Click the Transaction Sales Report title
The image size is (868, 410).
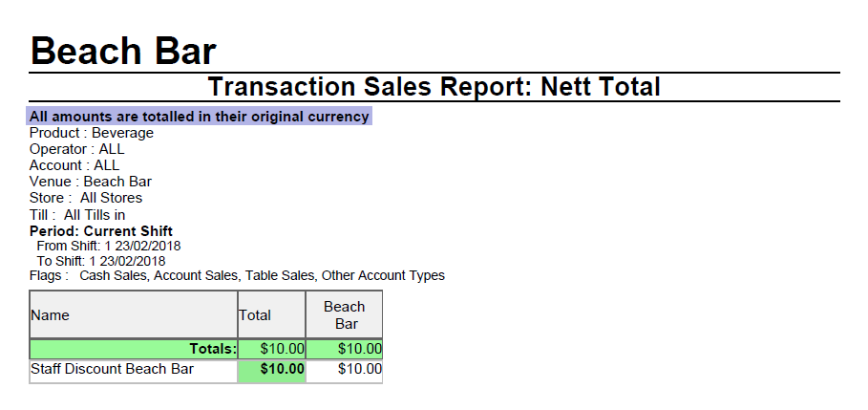pyautogui.click(x=434, y=87)
